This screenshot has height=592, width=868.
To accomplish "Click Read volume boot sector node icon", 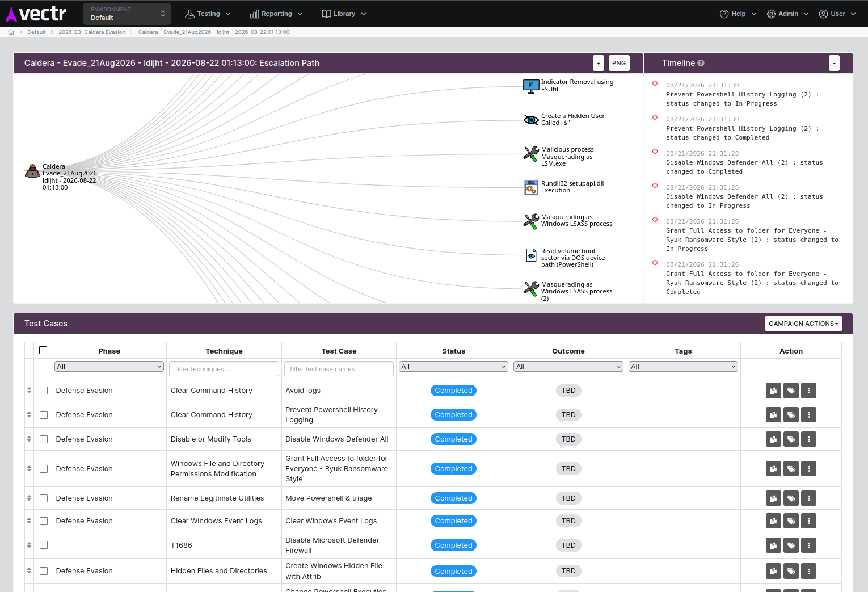I will (x=531, y=256).
